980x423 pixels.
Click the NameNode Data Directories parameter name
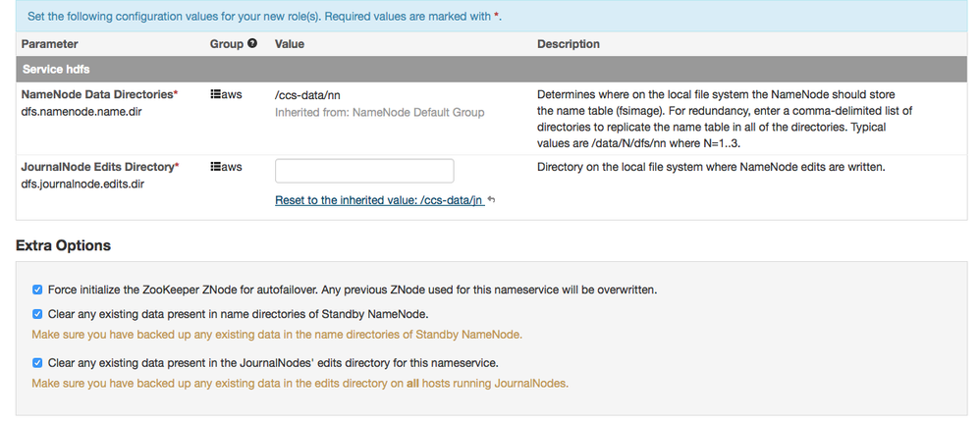click(96, 94)
